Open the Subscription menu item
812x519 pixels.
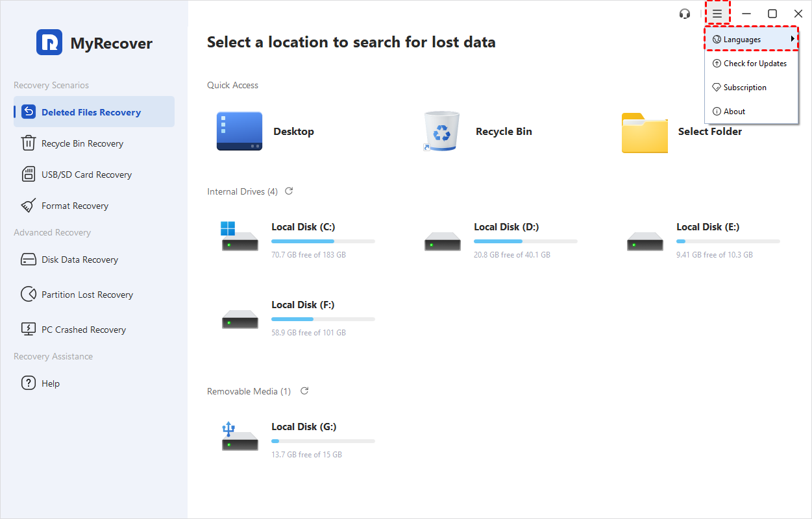click(744, 88)
